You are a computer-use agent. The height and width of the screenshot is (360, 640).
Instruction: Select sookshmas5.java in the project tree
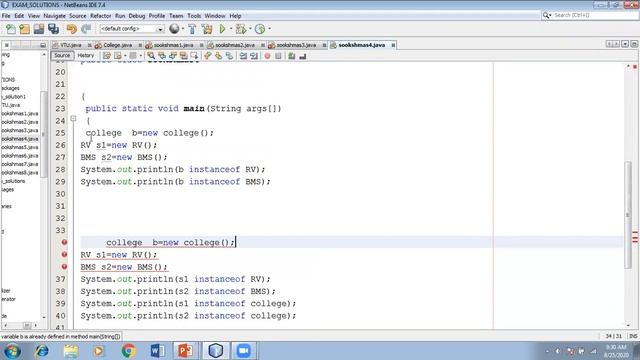pos(20,147)
